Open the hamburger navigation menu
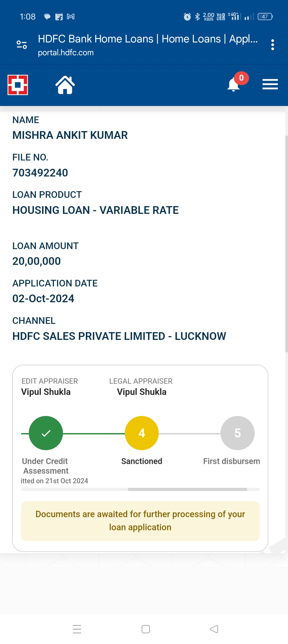Image resolution: width=288 pixels, height=644 pixels. point(270,84)
